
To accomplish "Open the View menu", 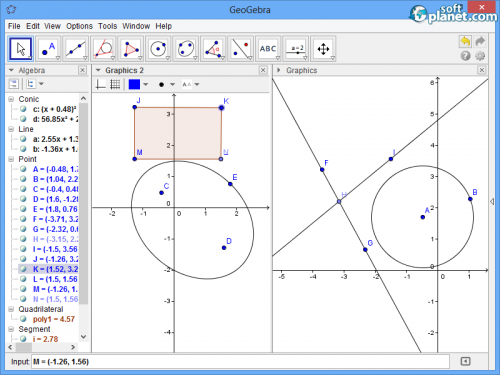I will 52,26.
